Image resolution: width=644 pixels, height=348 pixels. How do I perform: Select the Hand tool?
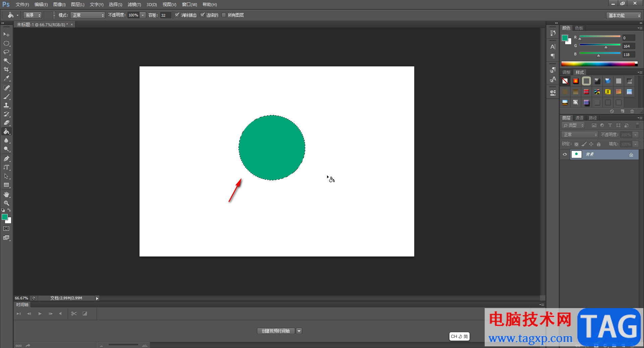(x=6, y=194)
